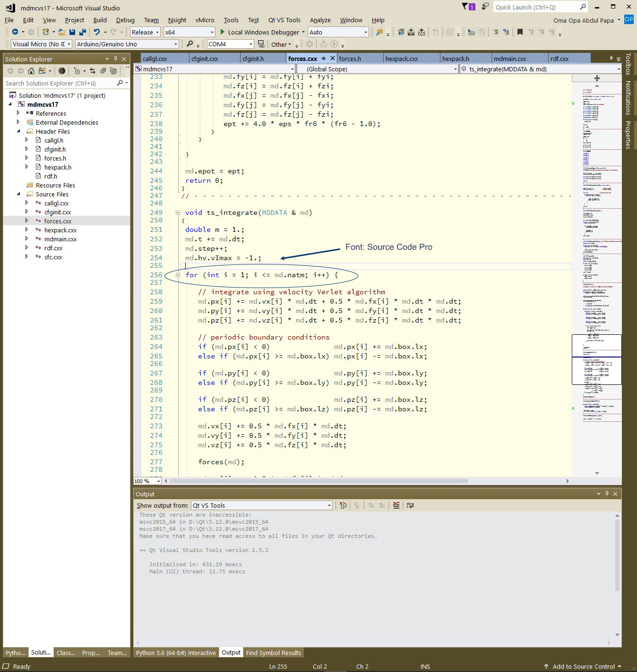Open the Visual Micro IDE selection dropdown
The image size is (637, 672).
41,44
